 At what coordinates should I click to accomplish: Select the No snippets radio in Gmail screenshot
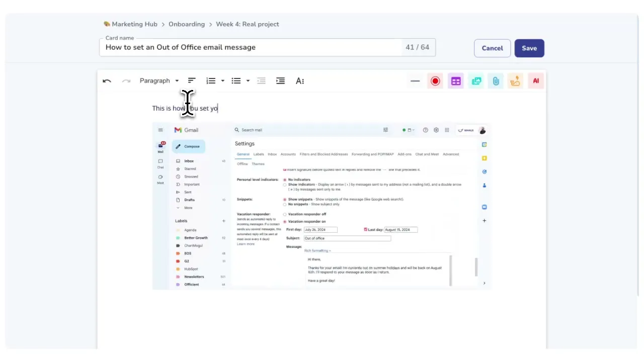click(285, 205)
